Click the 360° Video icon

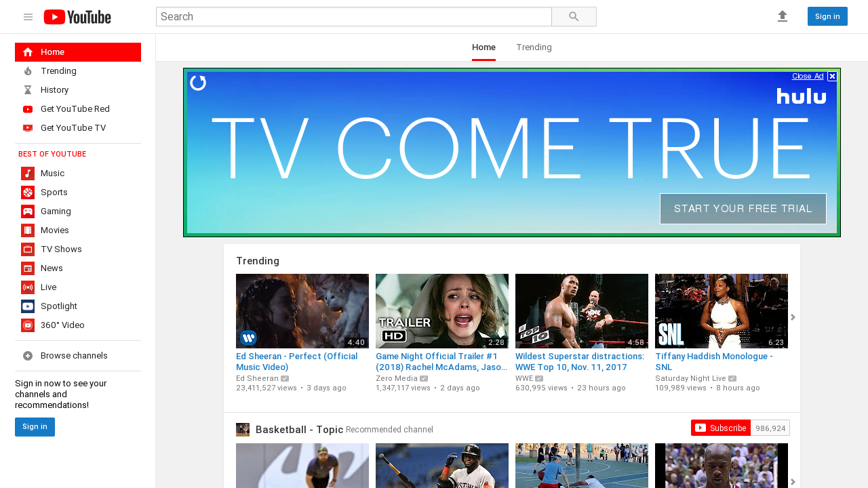click(x=28, y=325)
